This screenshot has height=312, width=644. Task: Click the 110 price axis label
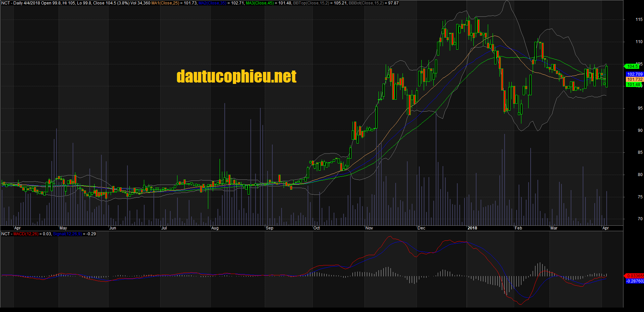639,42
